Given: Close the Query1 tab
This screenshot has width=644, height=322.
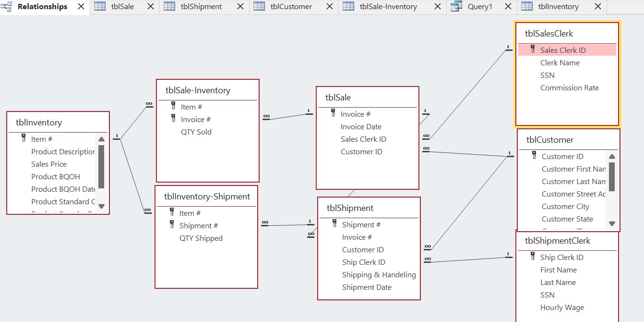Looking at the screenshot, I should (507, 7).
